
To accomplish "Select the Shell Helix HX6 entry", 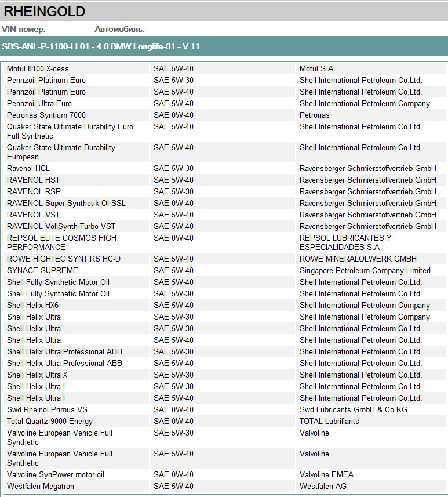I will (x=32, y=305).
